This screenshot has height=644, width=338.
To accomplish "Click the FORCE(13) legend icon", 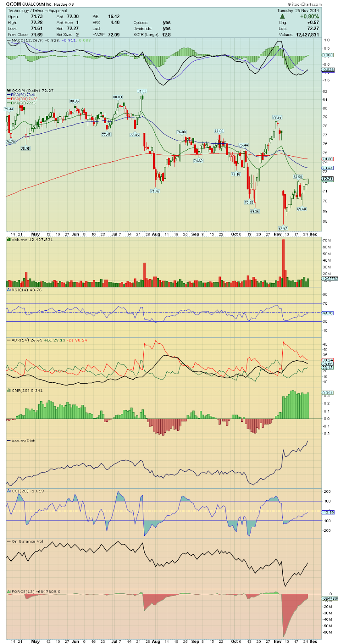I will (9, 592).
